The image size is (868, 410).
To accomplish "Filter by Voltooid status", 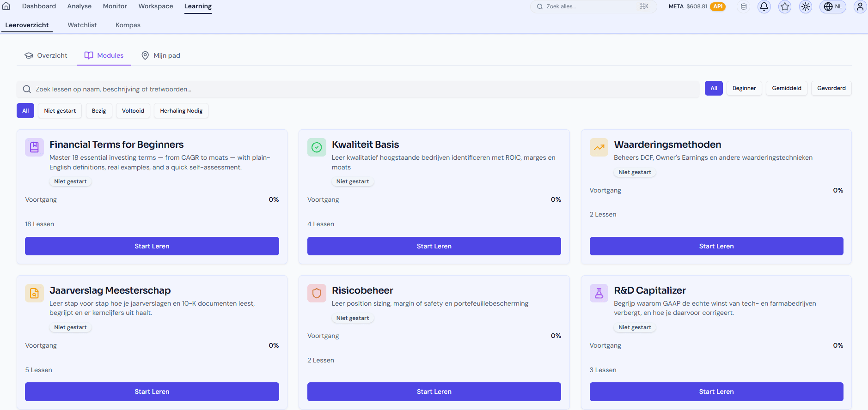I will [x=133, y=111].
